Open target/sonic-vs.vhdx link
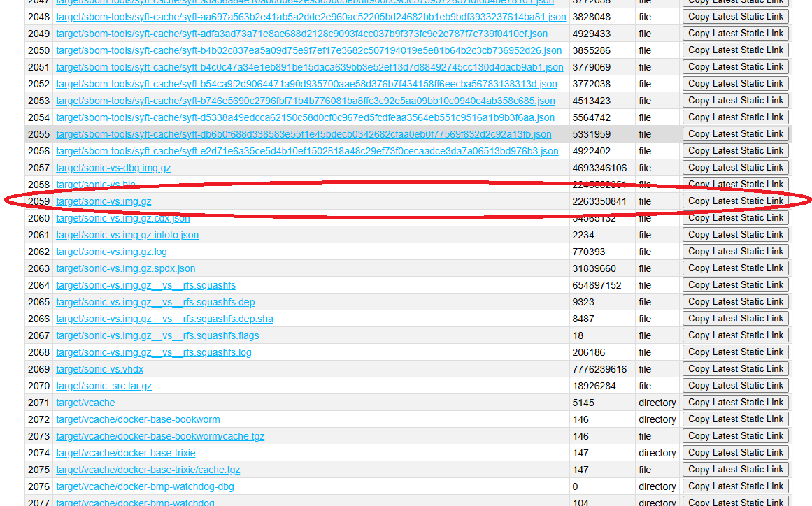 100,369
